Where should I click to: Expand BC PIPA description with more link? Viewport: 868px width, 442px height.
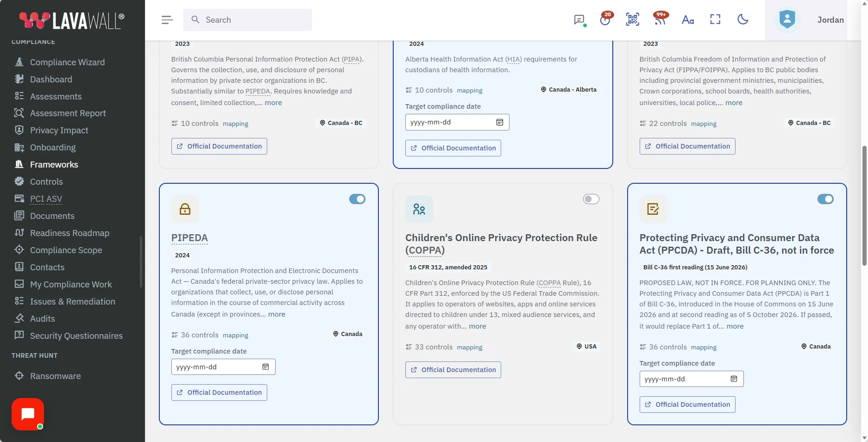(273, 103)
